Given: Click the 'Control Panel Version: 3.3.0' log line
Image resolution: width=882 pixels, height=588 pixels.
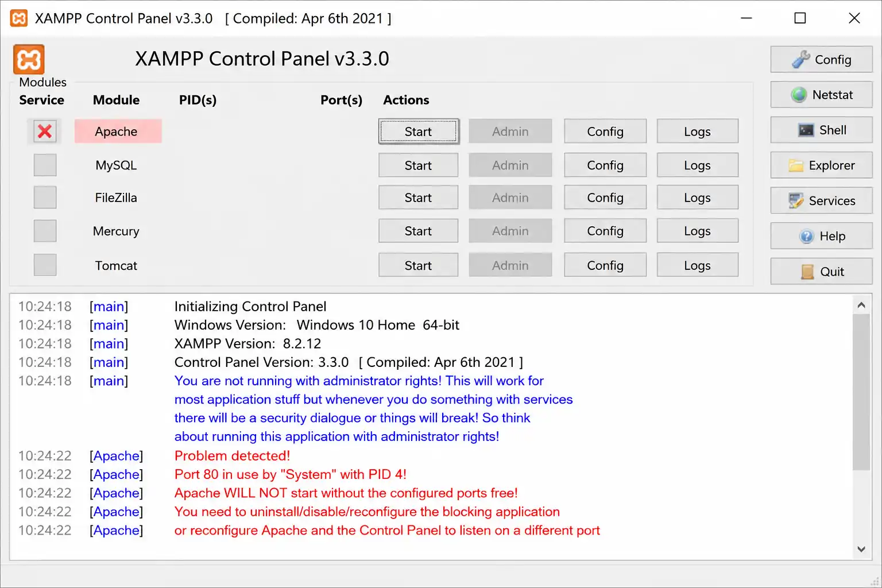Looking at the screenshot, I should click(x=349, y=362).
